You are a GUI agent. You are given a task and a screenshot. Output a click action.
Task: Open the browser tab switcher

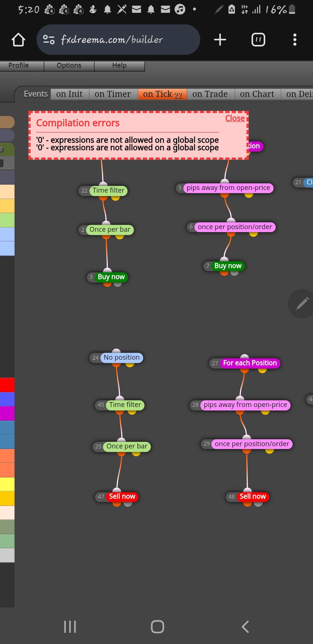258,40
